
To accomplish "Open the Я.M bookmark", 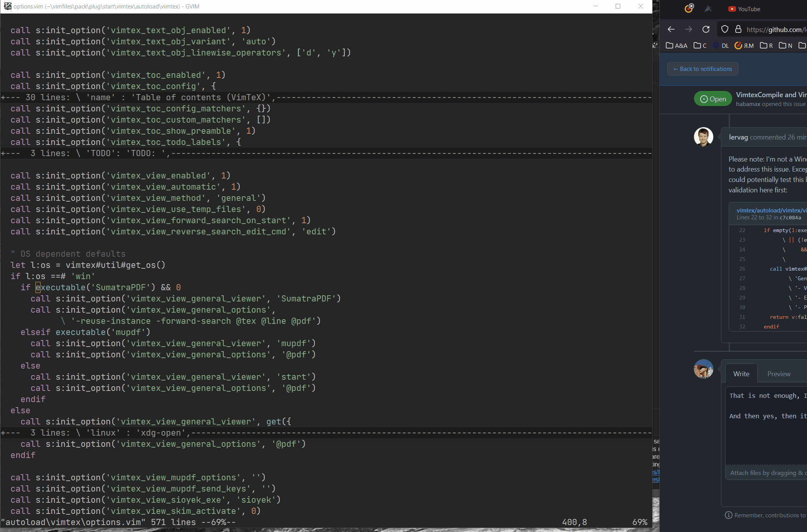I will pyautogui.click(x=745, y=45).
